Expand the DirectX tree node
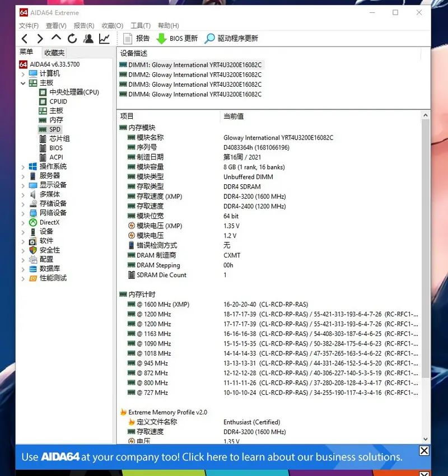Viewport: 448px width, 476px height. (23, 222)
